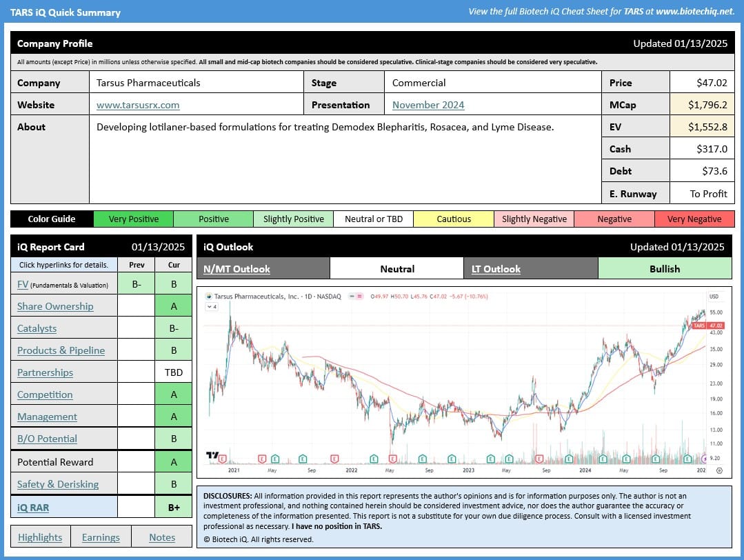
Task: Open the N/MT Outlook link
Action: click(x=237, y=269)
